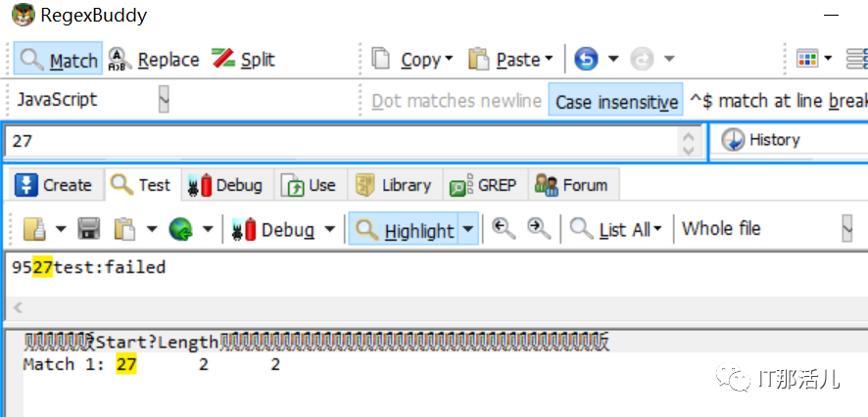Switch to the Create tab
Screen dimensions: 868x417
(54, 185)
